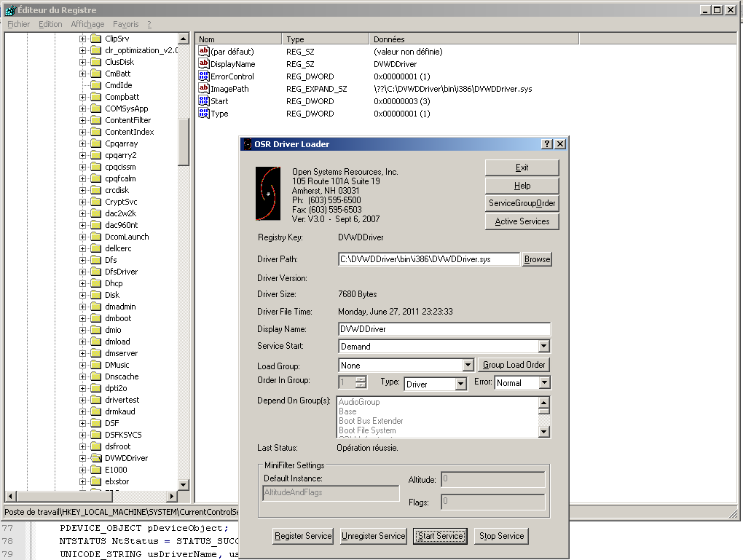The width and height of the screenshot is (743, 560).
Task: Click registry tree scroll down arrow
Action: 184,484
